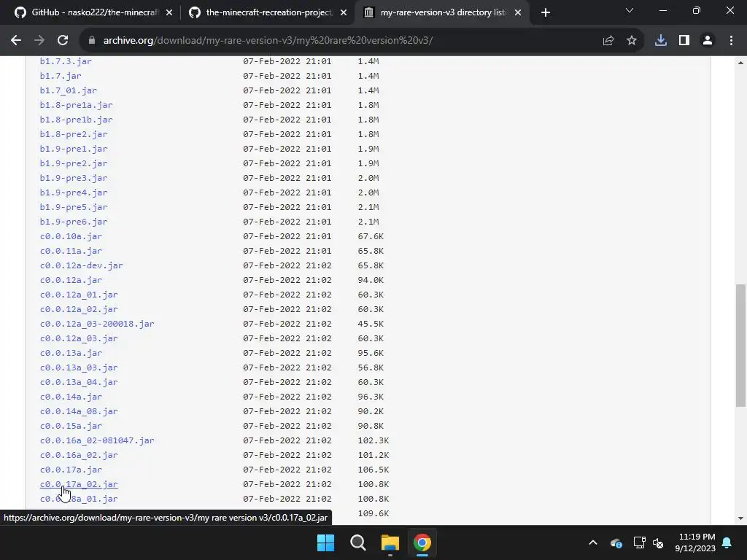This screenshot has width=747, height=560.
Task: Select the c0.0.12a_01.jar file link
Action: (x=79, y=295)
